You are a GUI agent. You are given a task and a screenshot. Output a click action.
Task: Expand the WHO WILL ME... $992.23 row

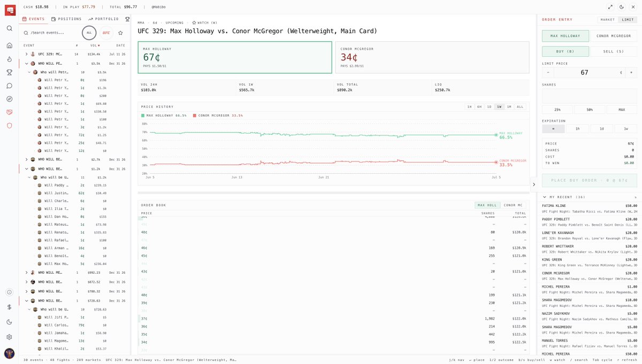pos(27,272)
